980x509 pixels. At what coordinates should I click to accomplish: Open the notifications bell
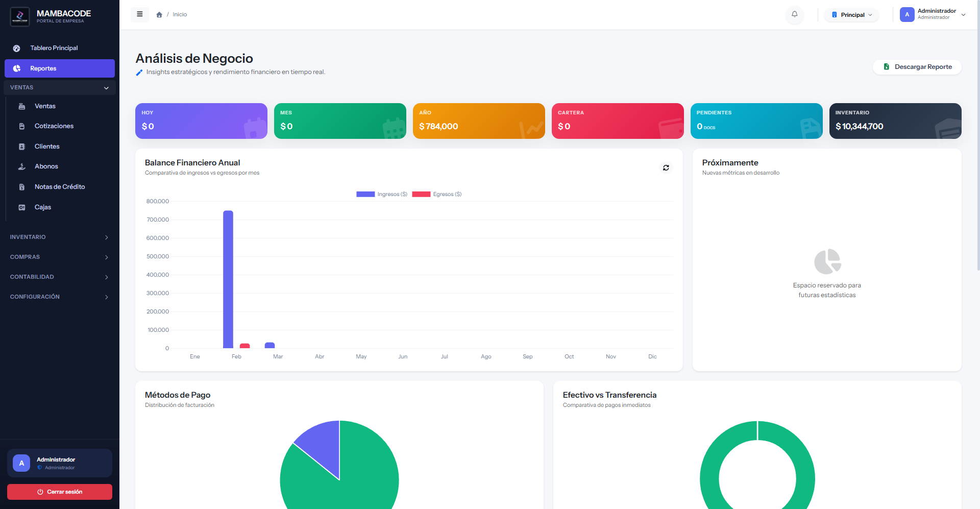coord(795,14)
